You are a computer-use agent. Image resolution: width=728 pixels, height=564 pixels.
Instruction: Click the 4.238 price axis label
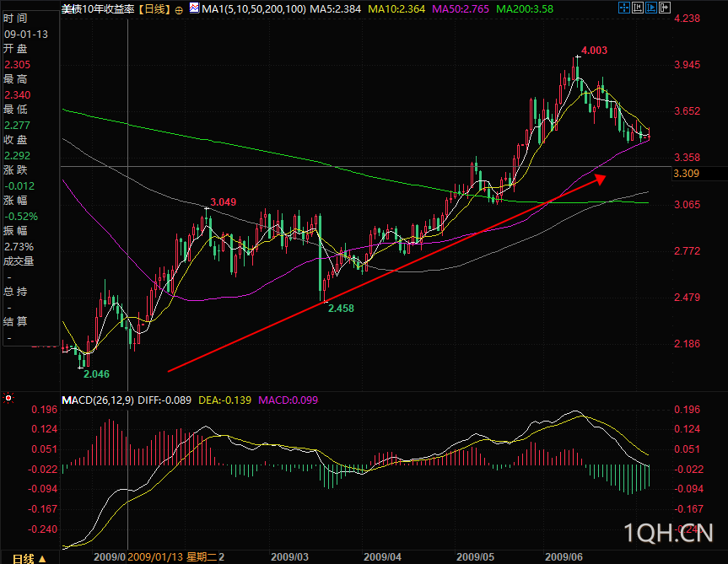[x=688, y=19]
